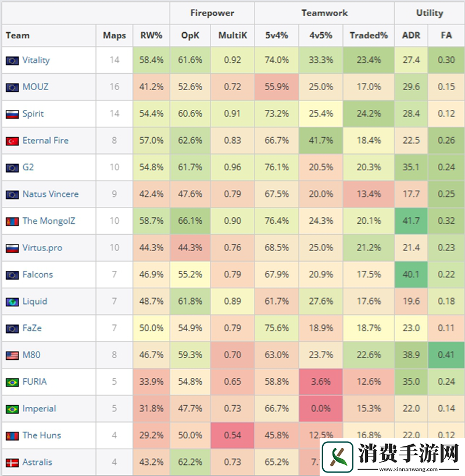Sort table by Maps column

(x=115, y=35)
